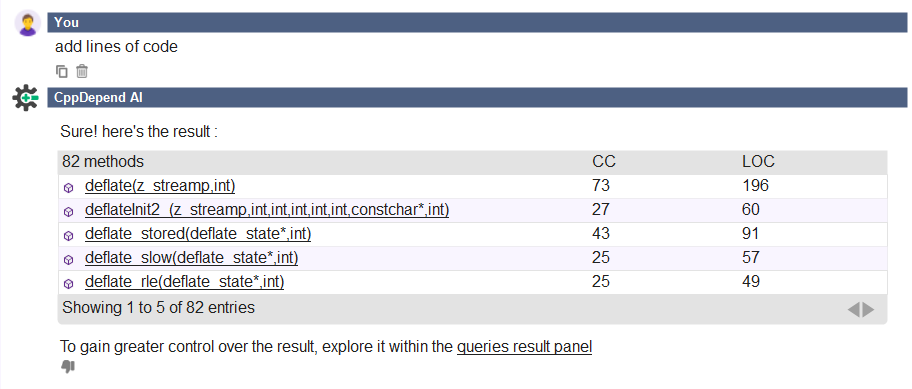Viewport: 912px width, 389px height.
Task: Click the LOC column header
Action: [x=758, y=162]
